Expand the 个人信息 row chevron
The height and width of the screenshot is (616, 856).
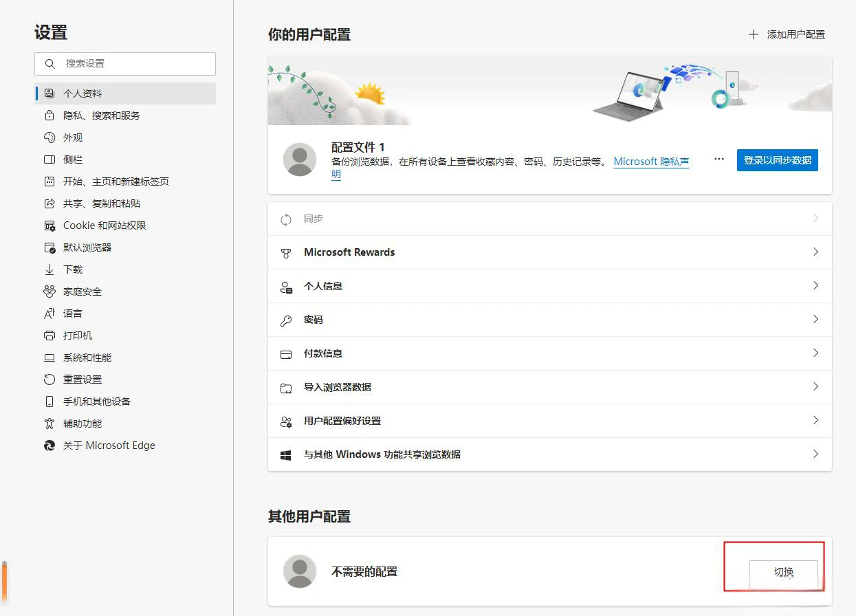click(816, 285)
